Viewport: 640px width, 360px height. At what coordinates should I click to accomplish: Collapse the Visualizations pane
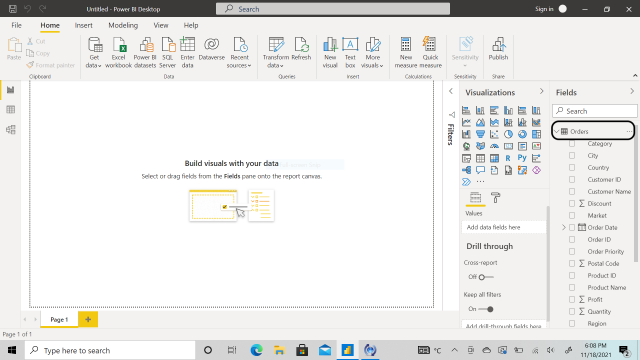542,91
